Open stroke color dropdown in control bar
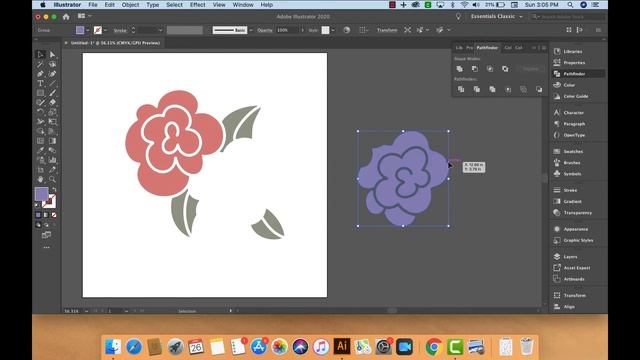640x360 pixels. click(x=105, y=30)
